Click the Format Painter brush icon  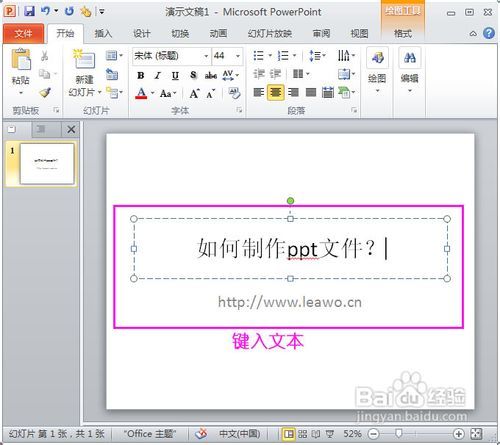45,92
